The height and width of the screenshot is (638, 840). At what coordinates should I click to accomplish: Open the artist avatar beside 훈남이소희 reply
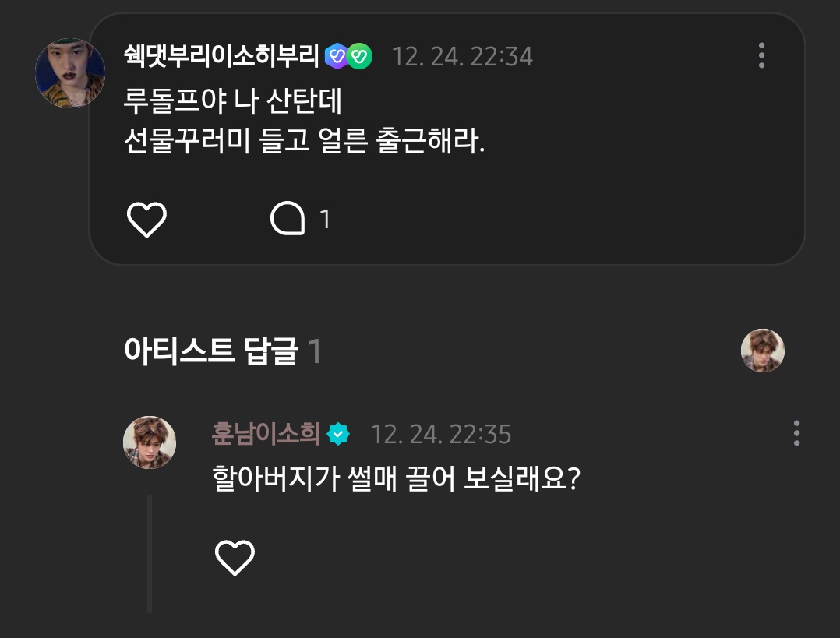tap(150, 442)
